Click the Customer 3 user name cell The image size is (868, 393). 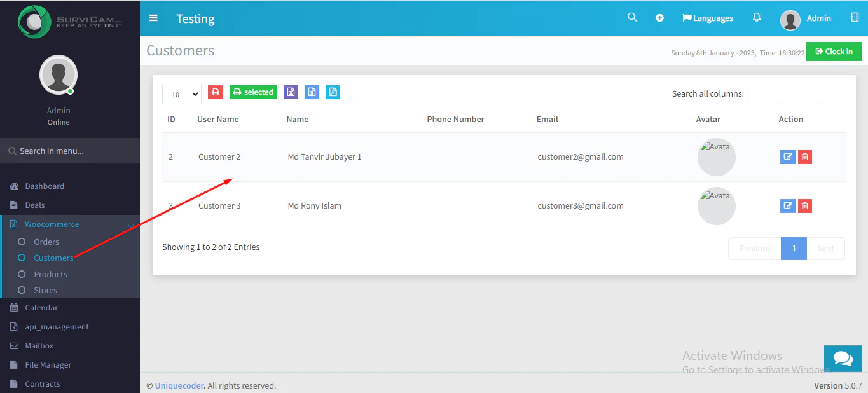[219, 205]
